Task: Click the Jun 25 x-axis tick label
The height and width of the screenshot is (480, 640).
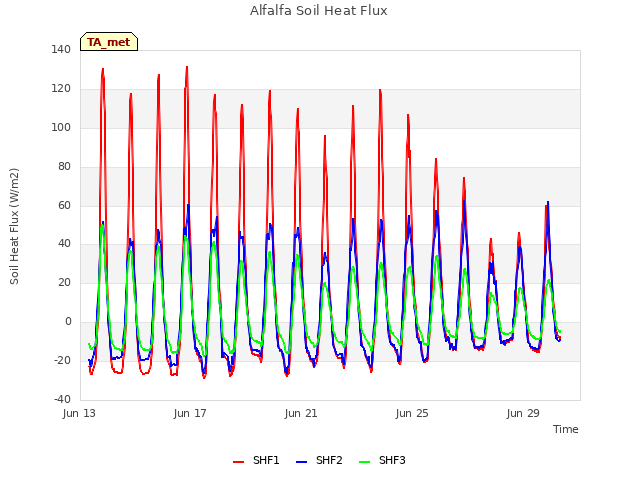Action: (x=412, y=413)
